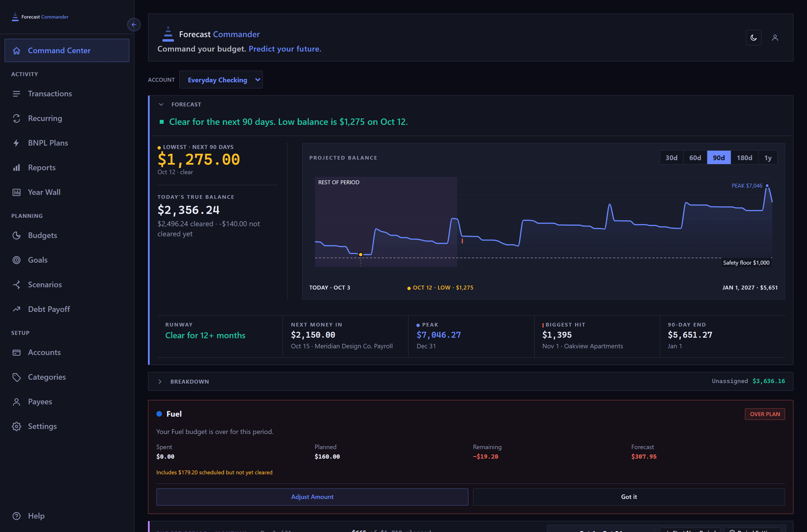Click the Forecast Commander sidebar logo

[40, 17]
